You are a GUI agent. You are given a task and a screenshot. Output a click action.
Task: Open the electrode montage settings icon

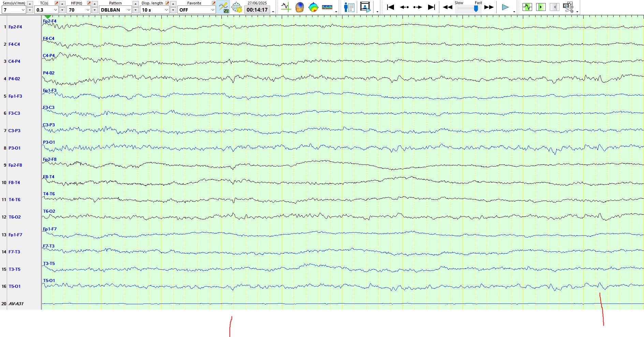236,7
